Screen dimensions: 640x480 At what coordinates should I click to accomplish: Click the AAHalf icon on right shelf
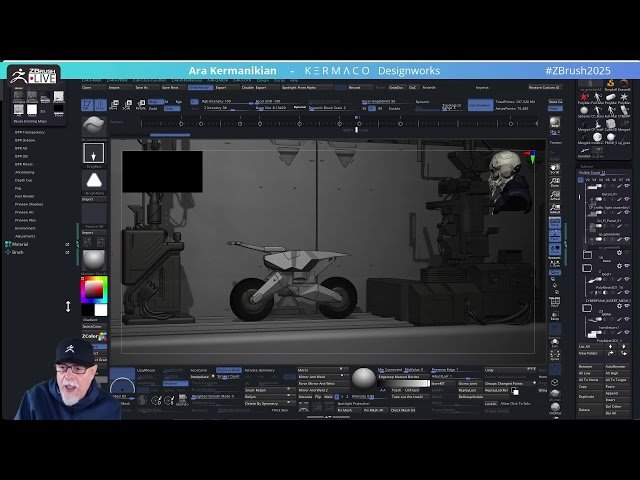[555, 209]
